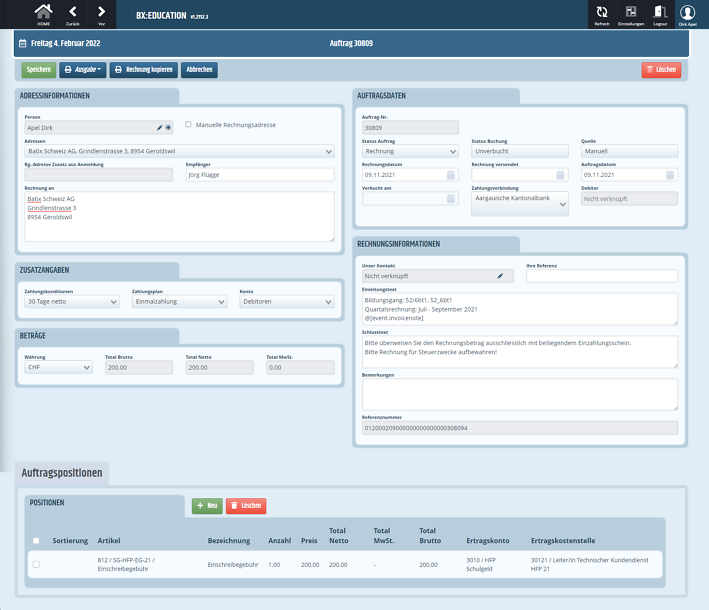Click the Rechnung an address text area
The width and height of the screenshot is (709, 610).
[180, 217]
